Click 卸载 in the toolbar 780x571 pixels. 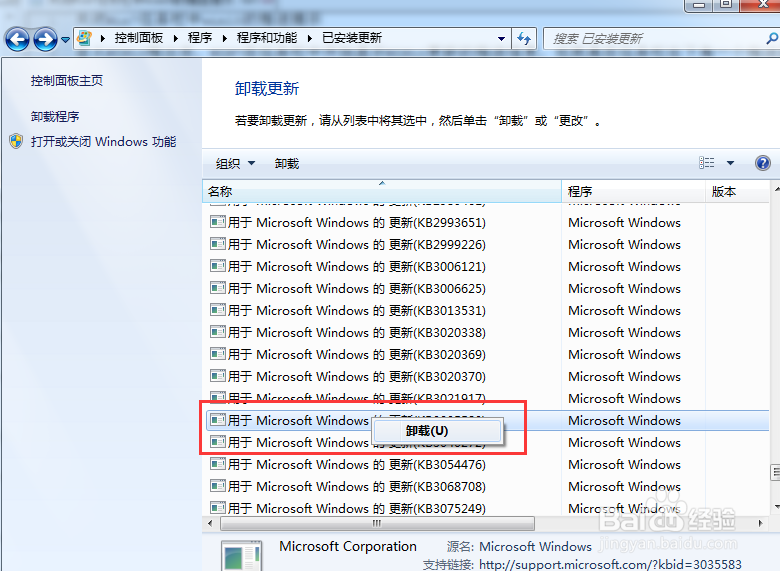287,163
